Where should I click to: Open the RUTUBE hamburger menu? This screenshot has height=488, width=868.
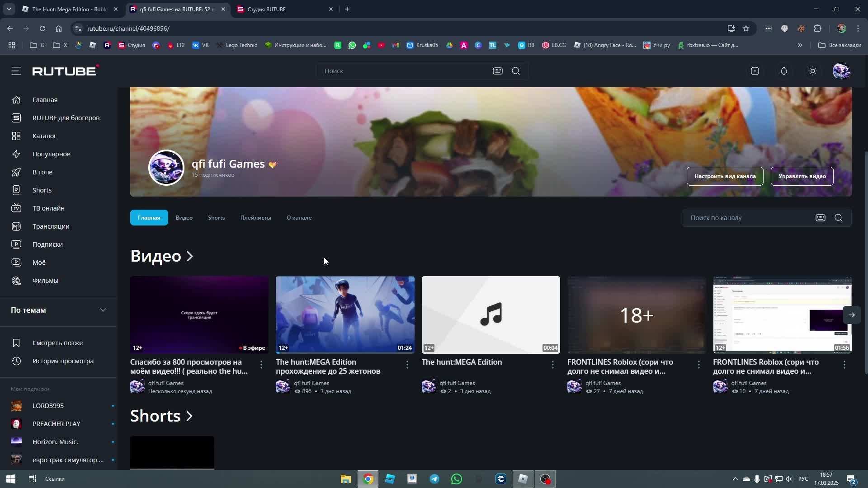click(x=16, y=71)
